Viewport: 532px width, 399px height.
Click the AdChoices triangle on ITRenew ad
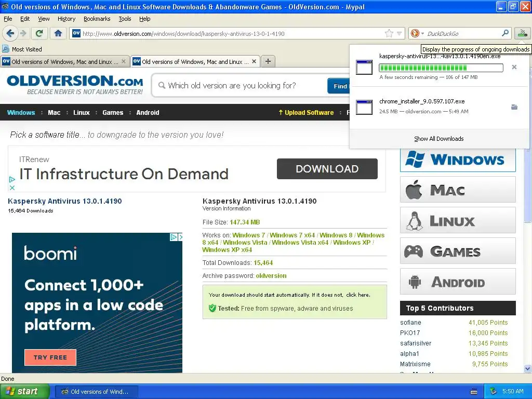(12, 179)
